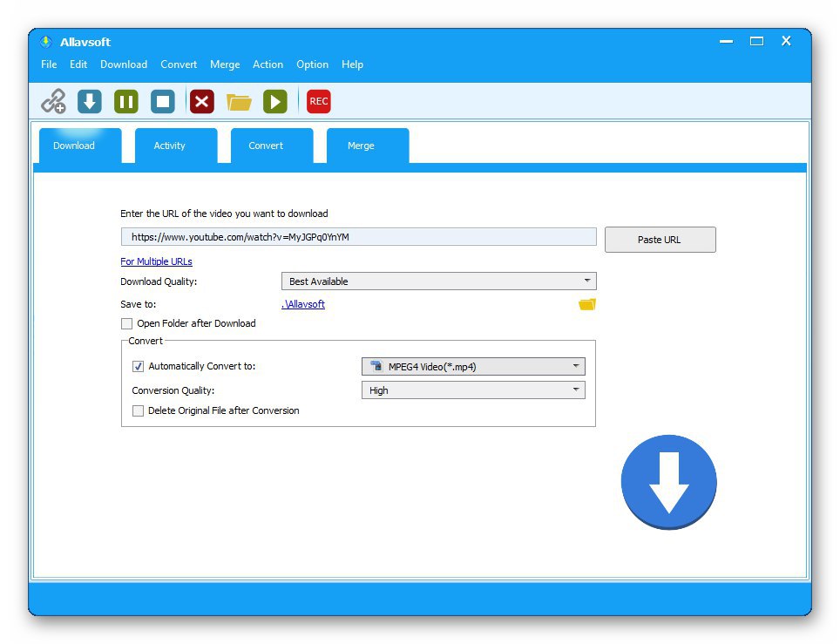The height and width of the screenshot is (644, 840).
Task: Open the output folder from toolbar folder icon
Action: pyautogui.click(x=239, y=102)
